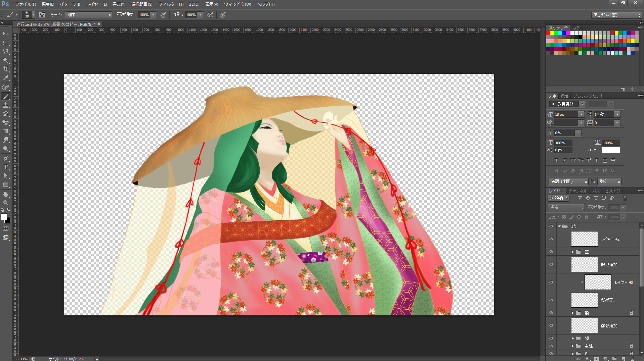Select the Move tool
This screenshot has height=361, width=644.
click(6, 34)
